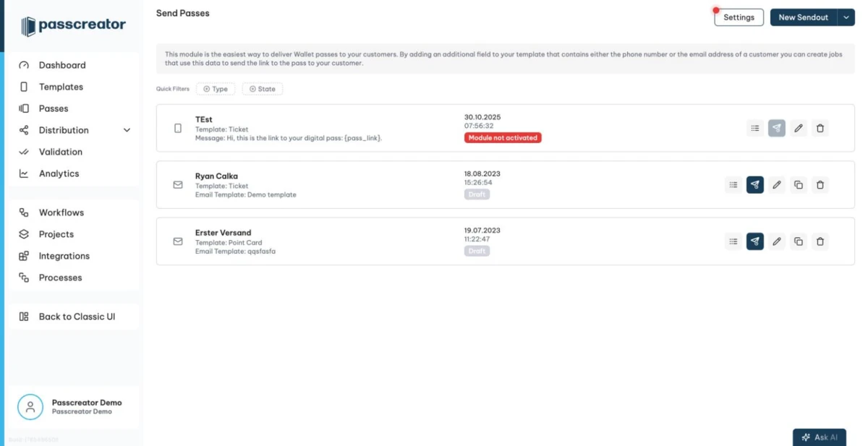Open Projects in the sidebar
This screenshot has height=446, width=868.
(x=56, y=234)
